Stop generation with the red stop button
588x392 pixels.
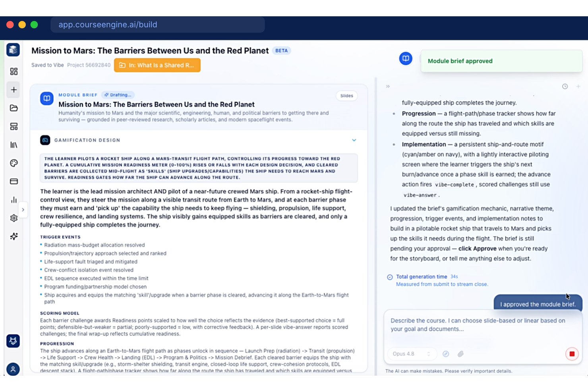[572, 354]
